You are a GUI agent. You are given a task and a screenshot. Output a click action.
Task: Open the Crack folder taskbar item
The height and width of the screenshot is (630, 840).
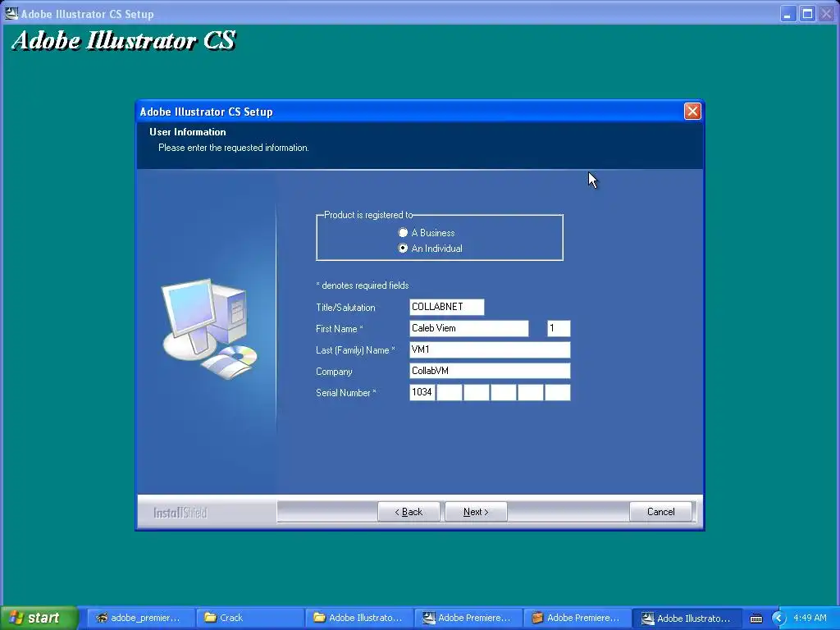click(249, 618)
